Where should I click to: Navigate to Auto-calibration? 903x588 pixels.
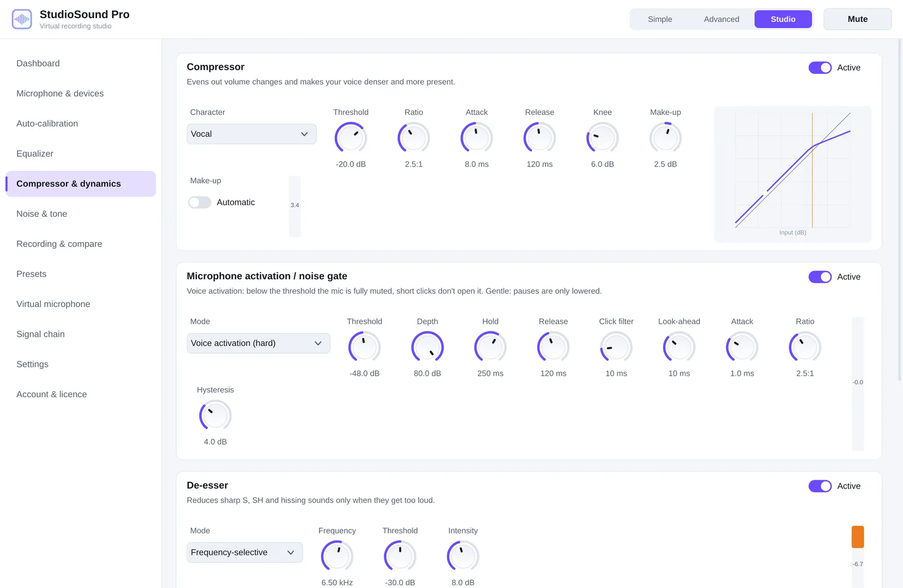pos(81,124)
